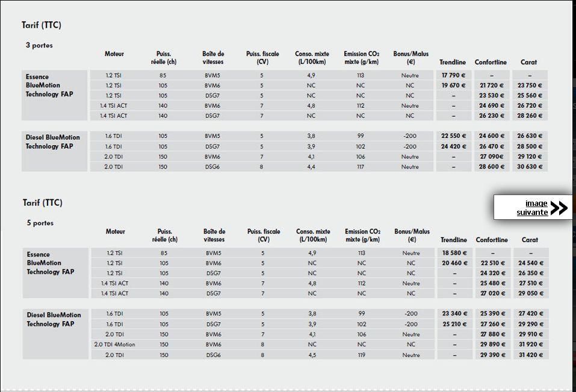Click the '5 portes' section heading
Image resolution: width=576 pixels, height=392 pixels.
pos(40,223)
